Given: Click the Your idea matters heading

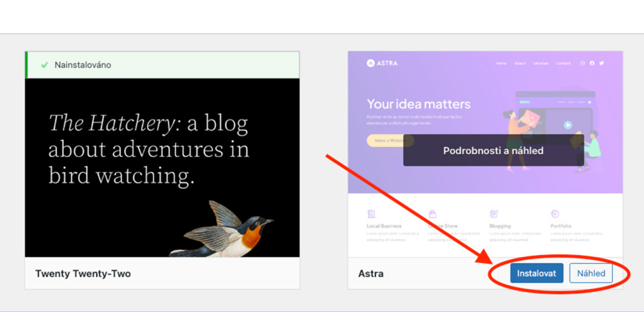Looking at the screenshot, I should click(x=419, y=104).
